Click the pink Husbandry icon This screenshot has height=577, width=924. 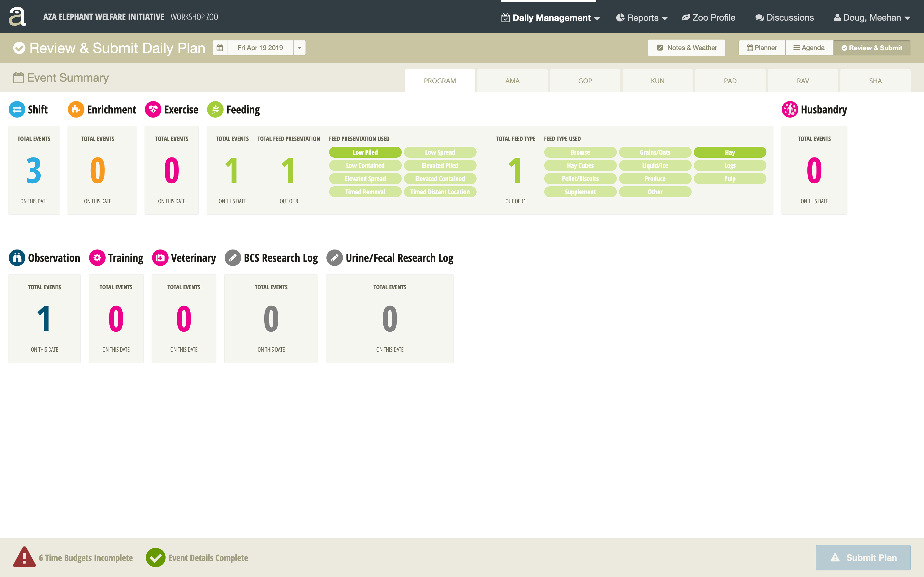pos(790,110)
